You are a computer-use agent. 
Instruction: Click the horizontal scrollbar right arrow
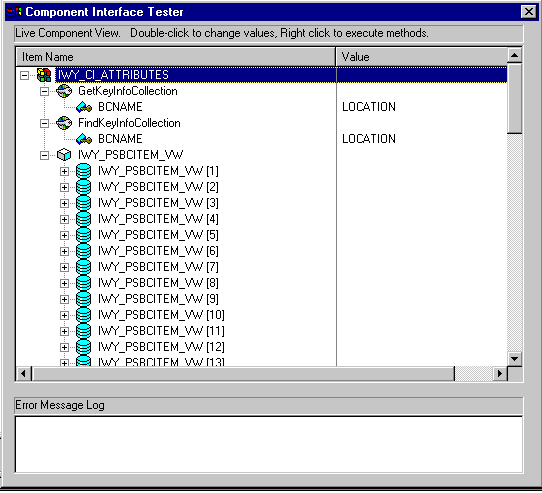[500, 374]
